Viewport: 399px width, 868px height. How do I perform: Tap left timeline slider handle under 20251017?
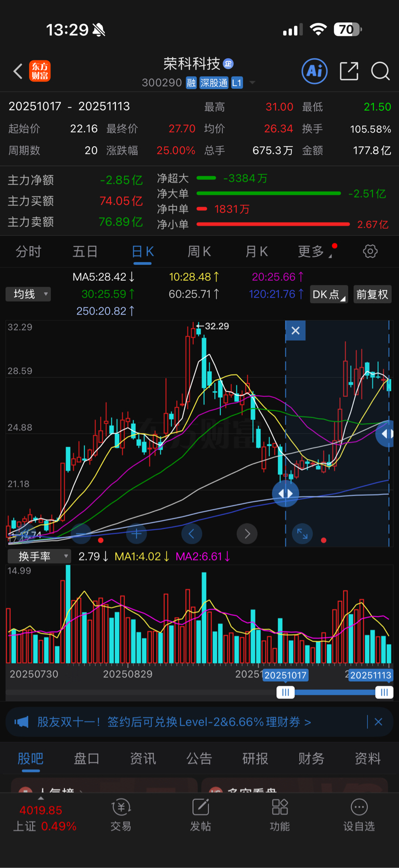(x=285, y=692)
